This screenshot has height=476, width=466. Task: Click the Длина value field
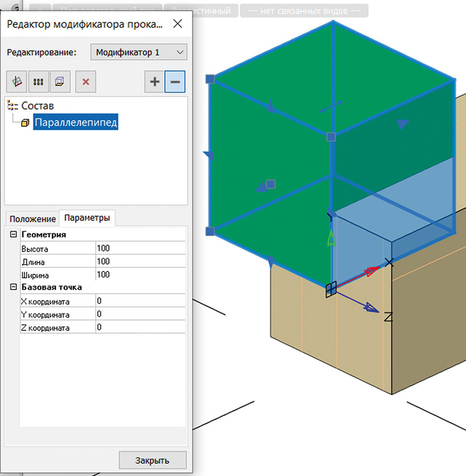pos(140,262)
